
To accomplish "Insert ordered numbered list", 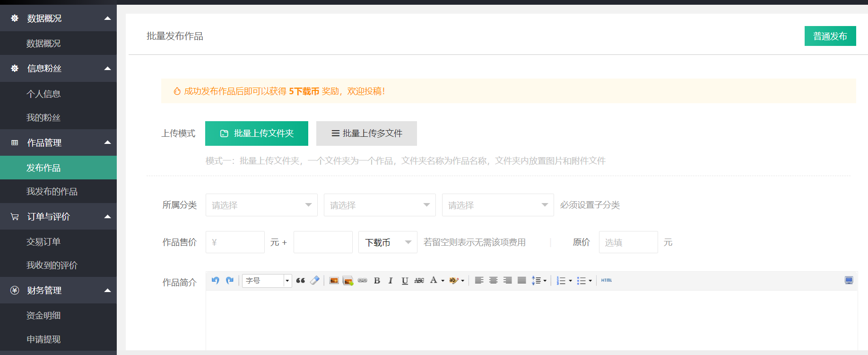I will [x=561, y=280].
